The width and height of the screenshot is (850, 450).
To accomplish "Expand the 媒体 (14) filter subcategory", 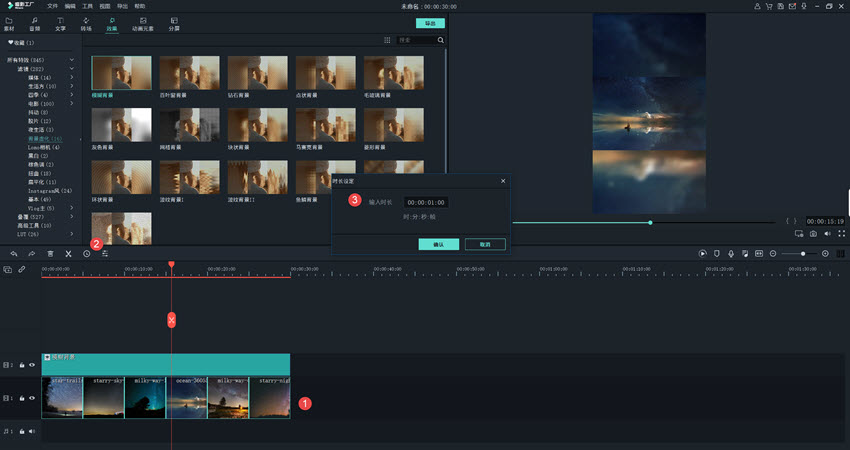I will (71, 77).
